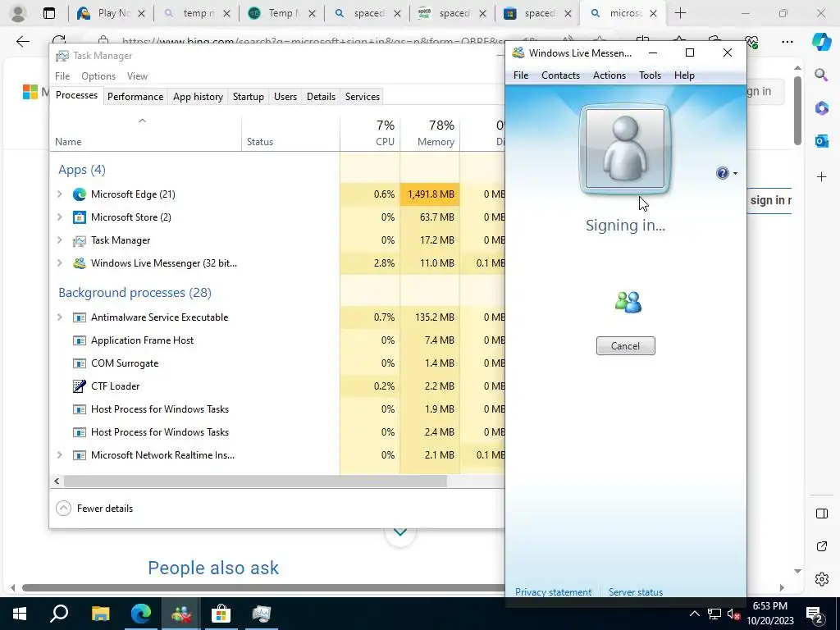
Task: Click the taskbar clock showing 6:53 PM
Action: coord(769,614)
